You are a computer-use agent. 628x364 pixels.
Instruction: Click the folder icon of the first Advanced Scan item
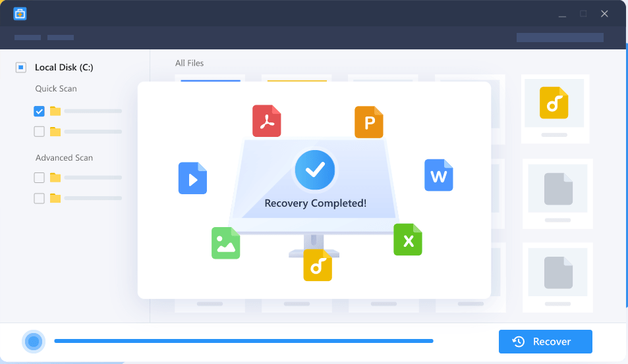pyautogui.click(x=55, y=177)
